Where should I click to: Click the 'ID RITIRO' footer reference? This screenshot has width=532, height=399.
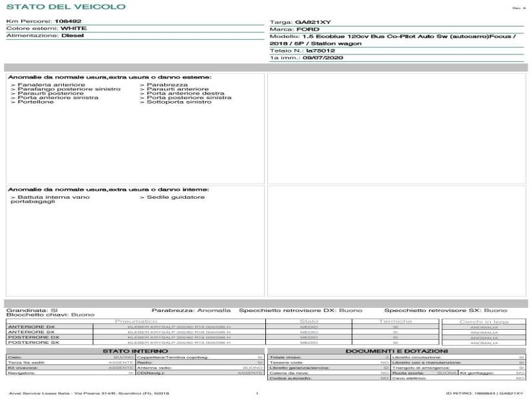[x=485, y=394]
